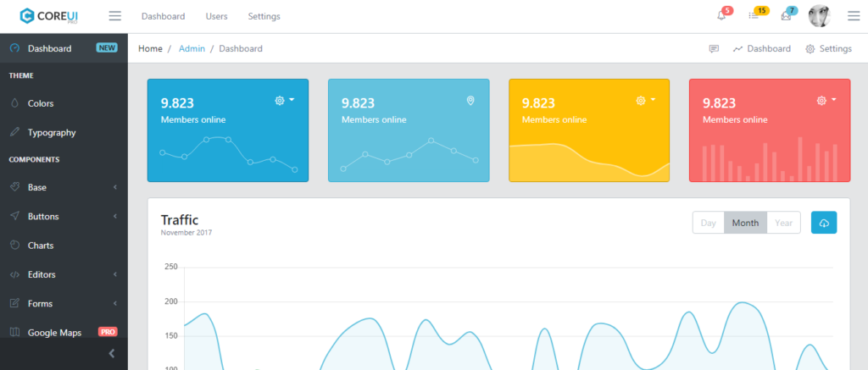Screen dimensions: 868x370
Task: Toggle the aside panel hamburger beside the avatar
Action: [x=853, y=16]
